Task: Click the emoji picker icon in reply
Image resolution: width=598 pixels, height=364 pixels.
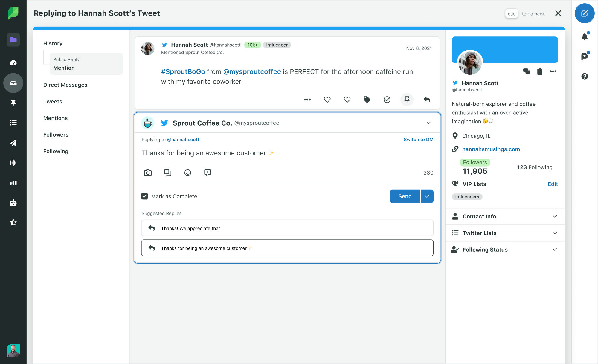Action: [x=187, y=172]
